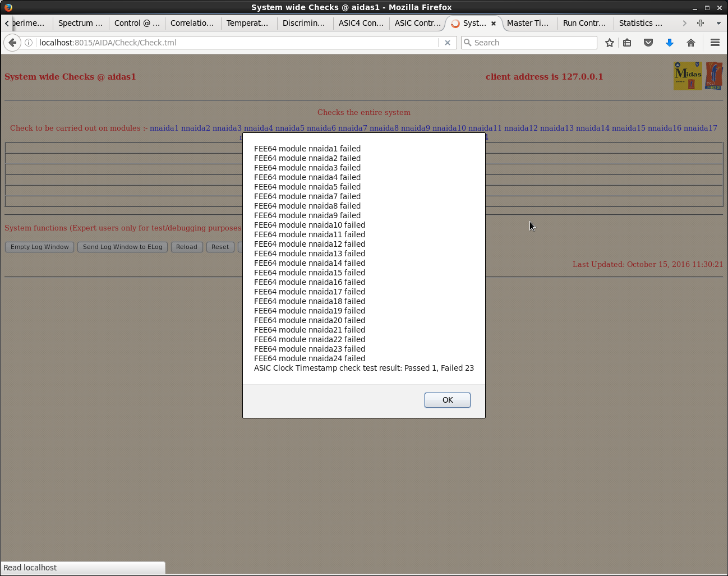This screenshot has height=576, width=728.
Task: Click the Firefox icon in the title bar
Action: tap(8, 7)
